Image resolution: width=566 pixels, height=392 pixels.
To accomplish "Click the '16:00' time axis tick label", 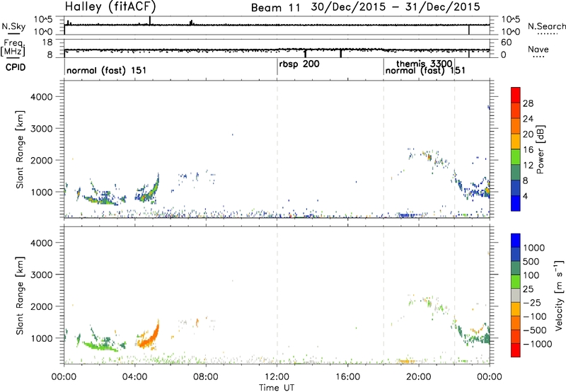I will pyautogui.click(x=347, y=377).
